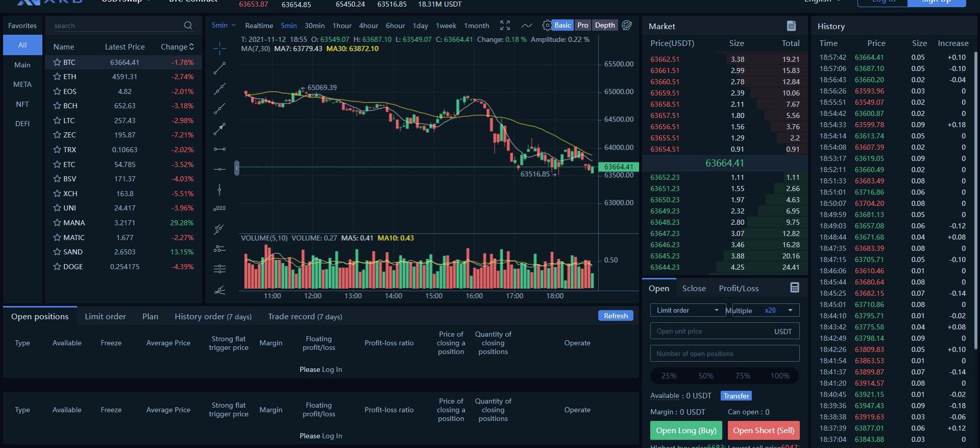The height and width of the screenshot is (448, 980).
Task: Click the search magnifier icon
Action: 188,26
